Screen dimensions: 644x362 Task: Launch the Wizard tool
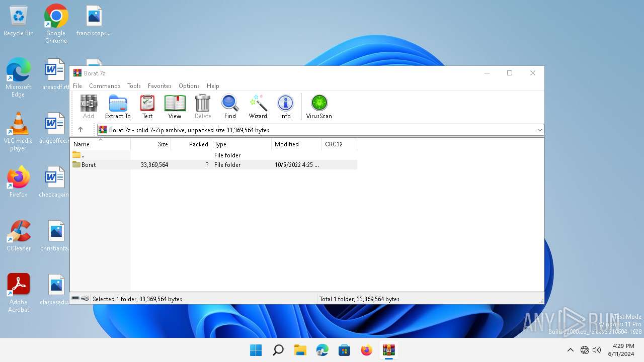click(258, 107)
